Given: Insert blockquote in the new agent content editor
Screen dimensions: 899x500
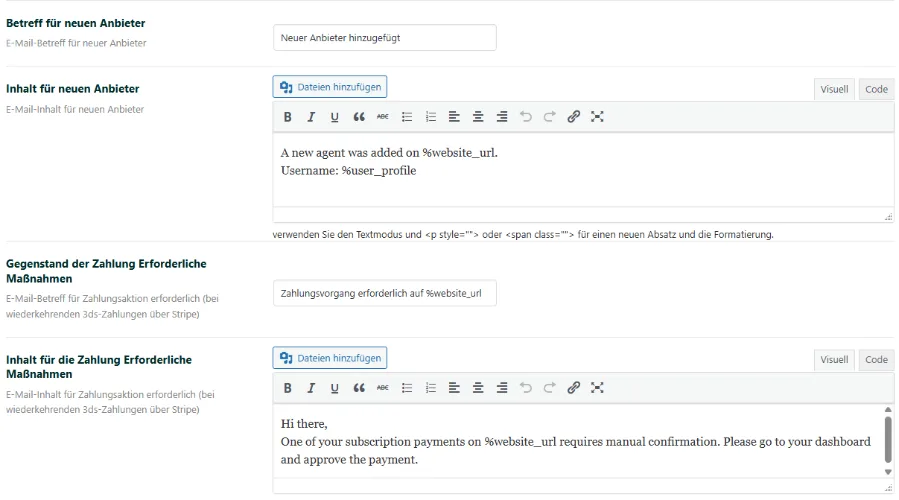Looking at the screenshot, I should (x=359, y=117).
